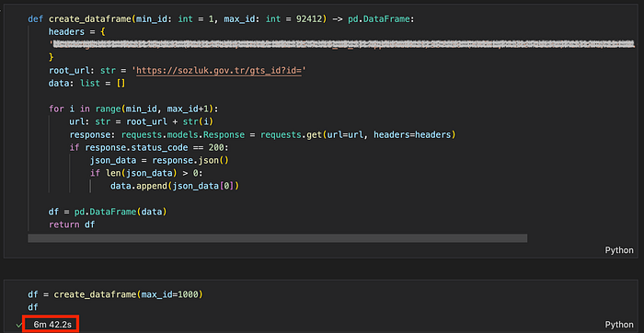Place cursor on the blurred headers string

(x=341, y=44)
